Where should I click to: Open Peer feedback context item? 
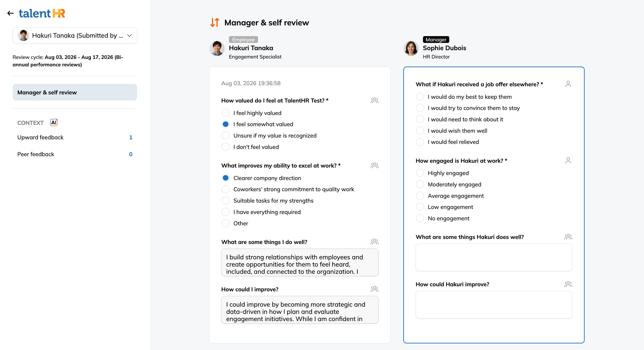75,154
